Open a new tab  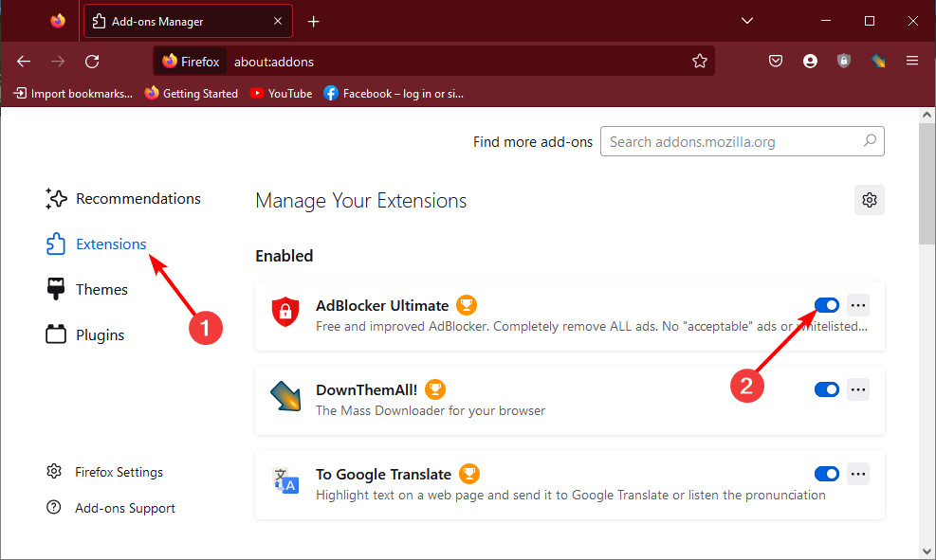coord(313,22)
